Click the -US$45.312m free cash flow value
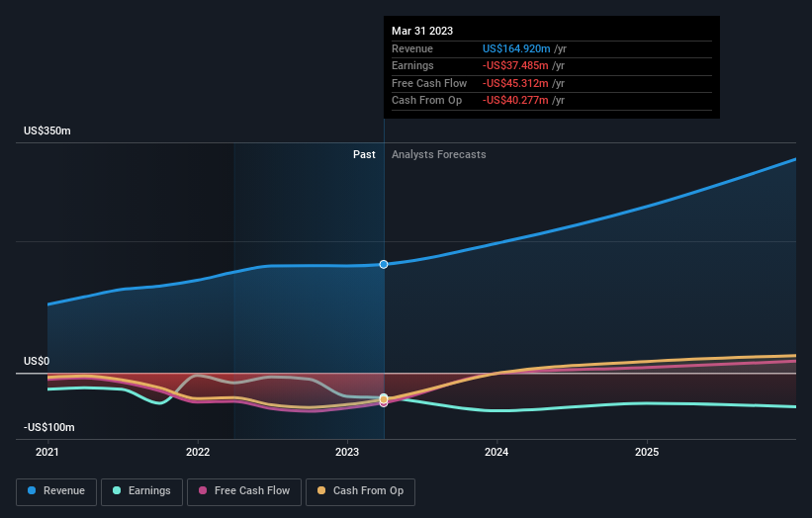 pyautogui.click(x=515, y=83)
